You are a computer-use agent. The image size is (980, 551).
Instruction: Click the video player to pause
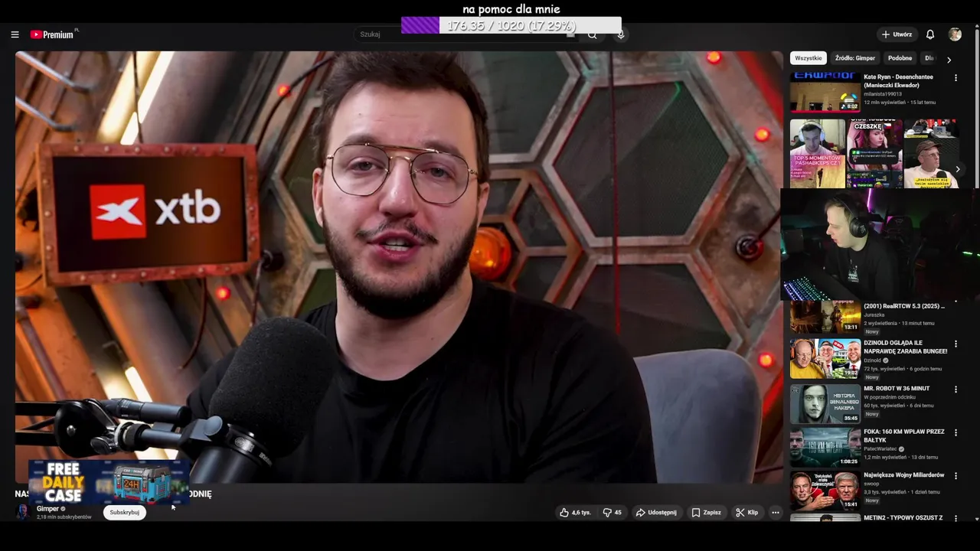tap(399, 268)
